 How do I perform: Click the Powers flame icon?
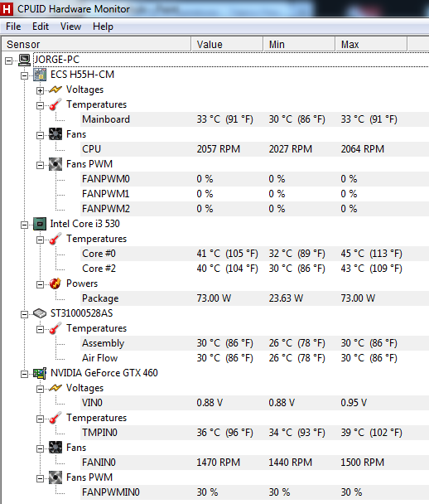pyautogui.click(x=55, y=283)
